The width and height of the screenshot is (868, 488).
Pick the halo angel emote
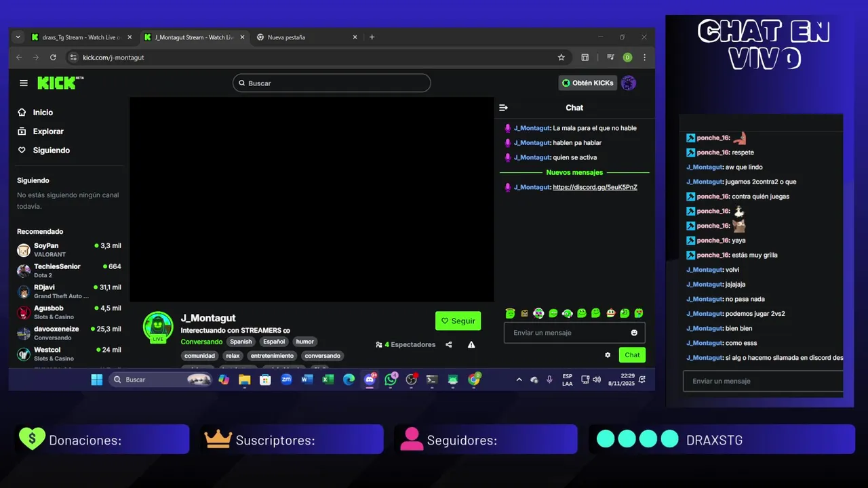coord(510,313)
